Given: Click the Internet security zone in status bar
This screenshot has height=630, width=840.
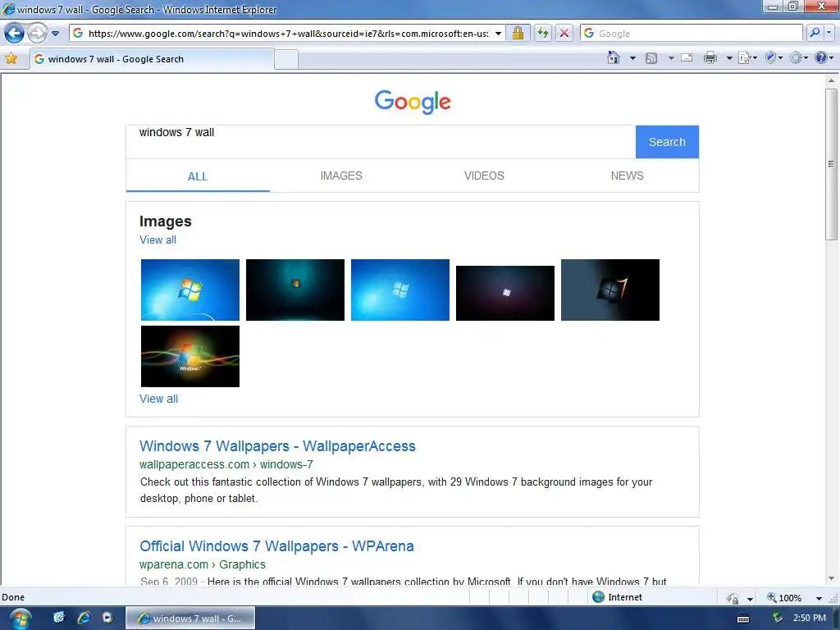Looking at the screenshot, I should tap(617, 597).
